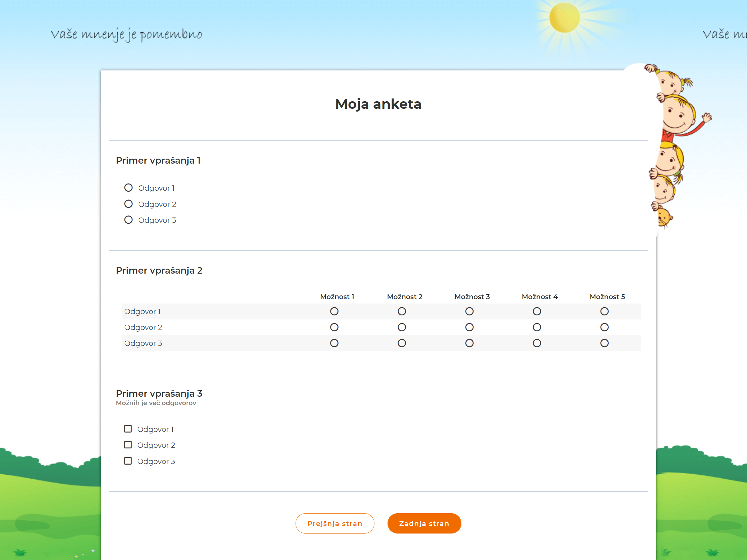
Task: Click the Možnost 2 column header
Action: (405, 297)
